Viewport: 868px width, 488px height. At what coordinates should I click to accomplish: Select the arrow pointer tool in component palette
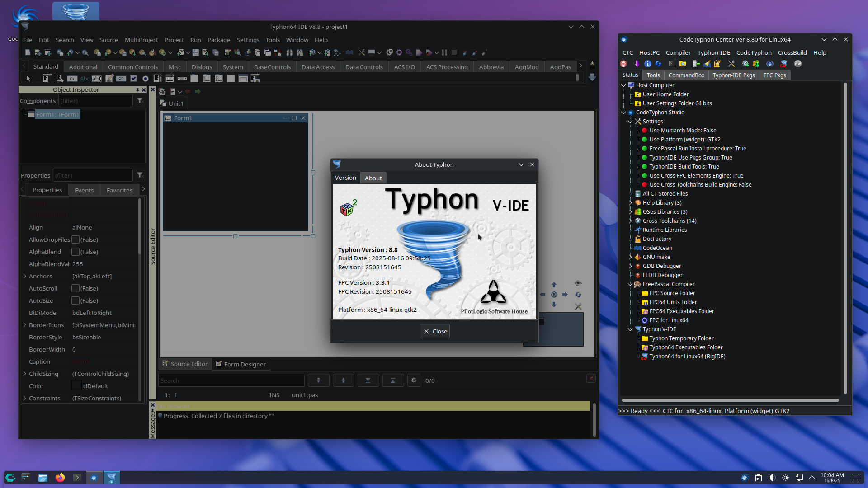28,79
